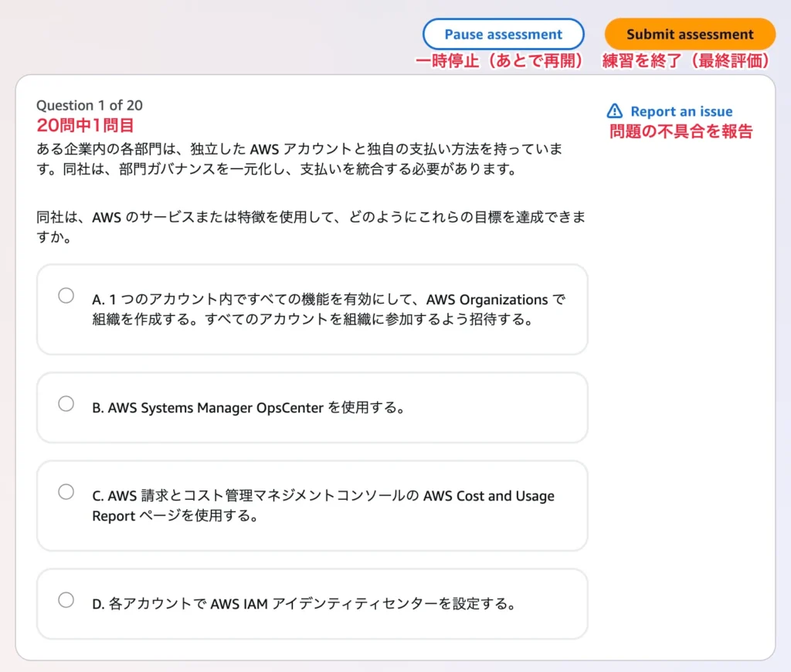Click the 20問中1問目 heading
Image resolution: width=791 pixels, height=672 pixels.
[x=85, y=126]
